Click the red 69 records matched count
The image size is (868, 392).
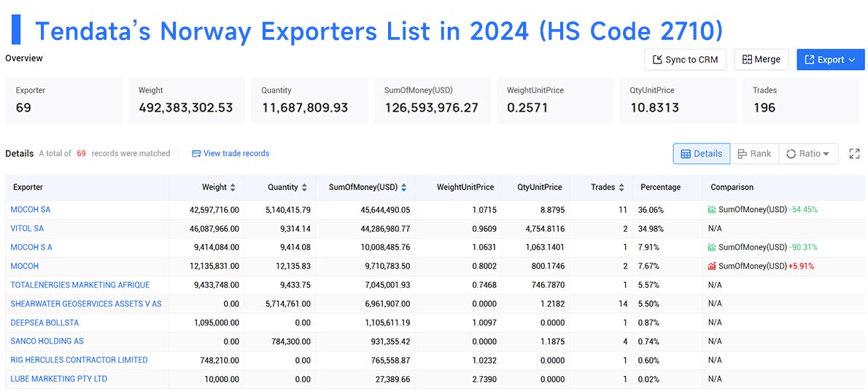click(x=81, y=154)
